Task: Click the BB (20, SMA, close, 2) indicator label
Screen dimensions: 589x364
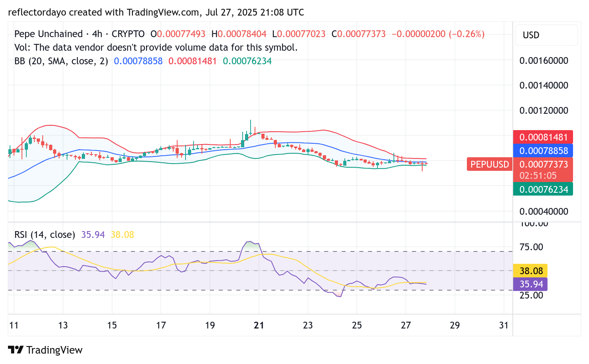Action: click(61, 61)
